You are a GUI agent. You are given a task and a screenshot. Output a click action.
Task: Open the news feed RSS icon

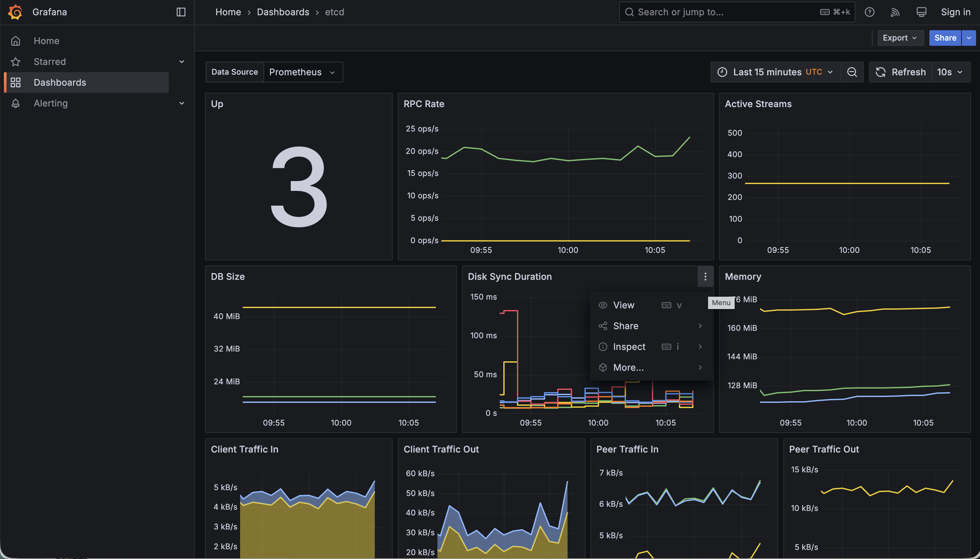click(x=895, y=12)
